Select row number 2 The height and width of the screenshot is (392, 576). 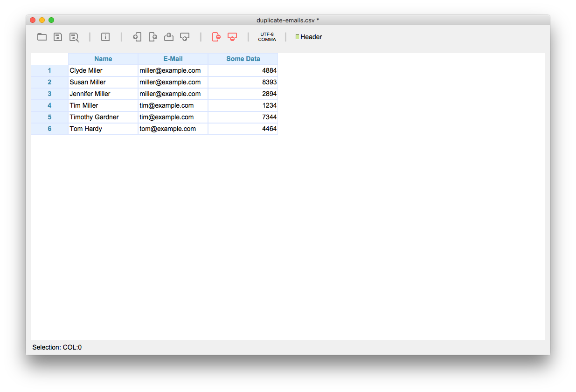pos(49,82)
